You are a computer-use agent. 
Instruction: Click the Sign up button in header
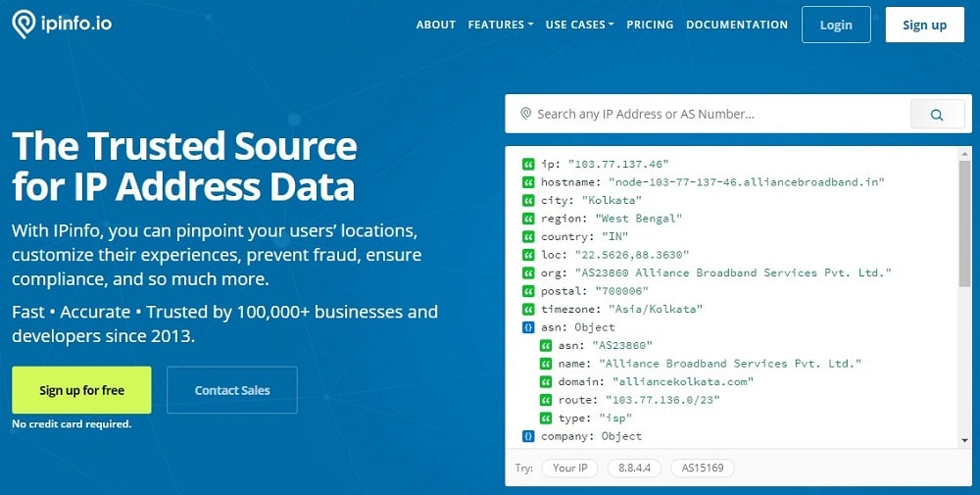coord(925,25)
